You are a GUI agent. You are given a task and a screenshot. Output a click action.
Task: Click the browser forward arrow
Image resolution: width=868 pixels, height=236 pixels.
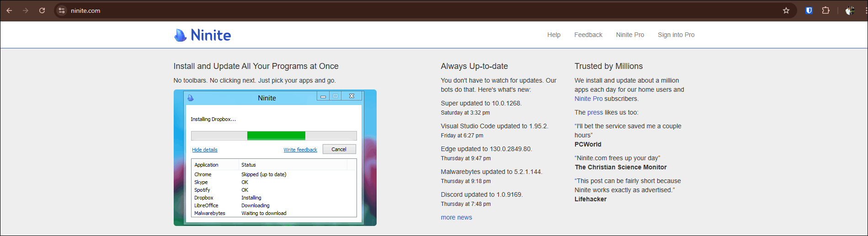26,10
